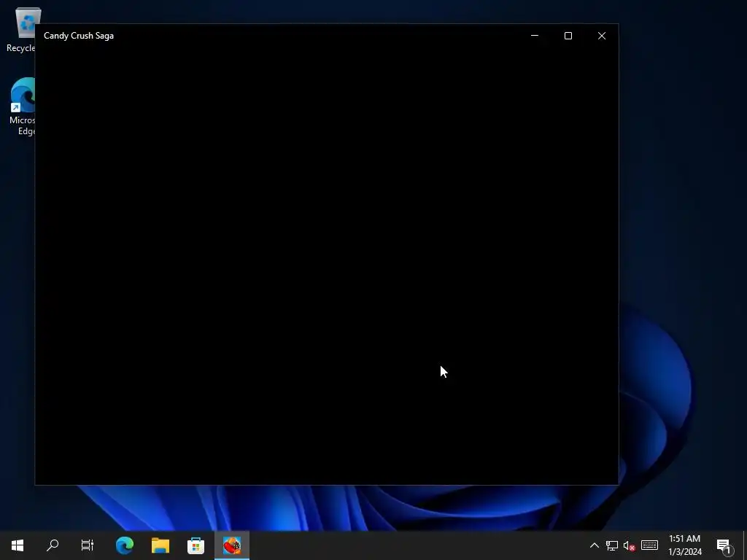Select Candy Crush Saga taskbar icon
The height and width of the screenshot is (560, 747).
click(232, 545)
